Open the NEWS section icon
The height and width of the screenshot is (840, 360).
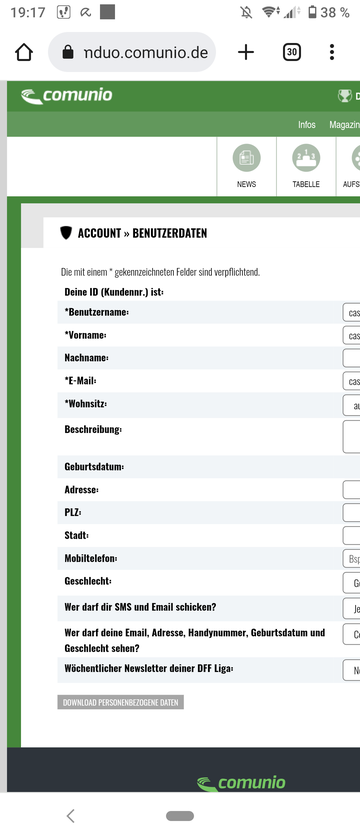point(246,167)
